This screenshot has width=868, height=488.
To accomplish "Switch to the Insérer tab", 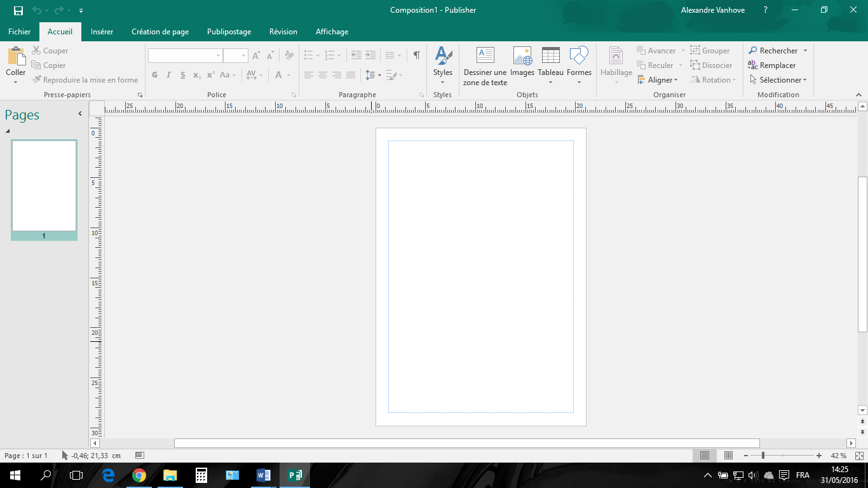I will tap(102, 32).
